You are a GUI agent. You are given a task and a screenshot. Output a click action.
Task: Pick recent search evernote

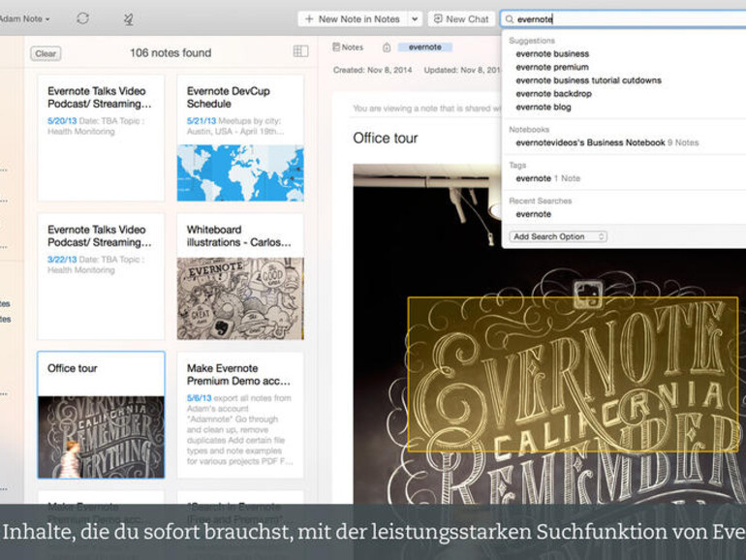coord(533,214)
